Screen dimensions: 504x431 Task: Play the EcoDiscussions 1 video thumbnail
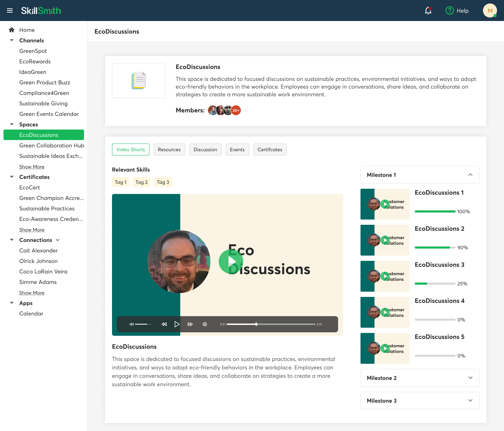tap(385, 204)
